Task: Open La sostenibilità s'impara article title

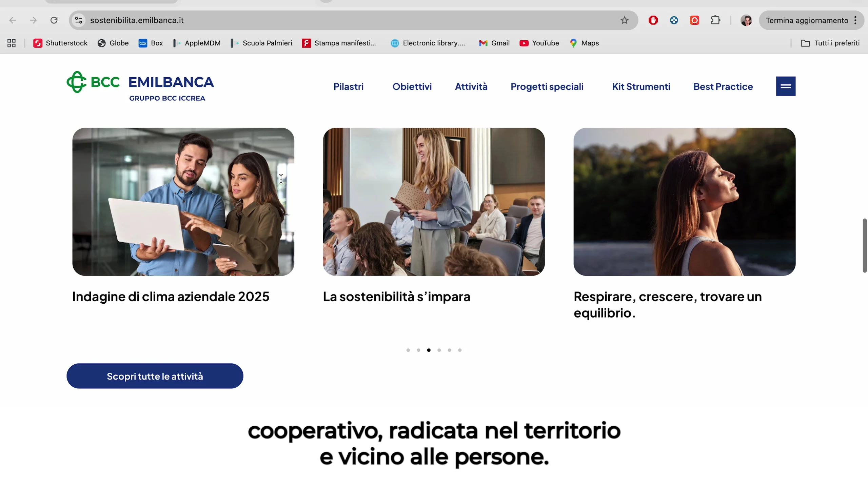Action: (x=396, y=297)
